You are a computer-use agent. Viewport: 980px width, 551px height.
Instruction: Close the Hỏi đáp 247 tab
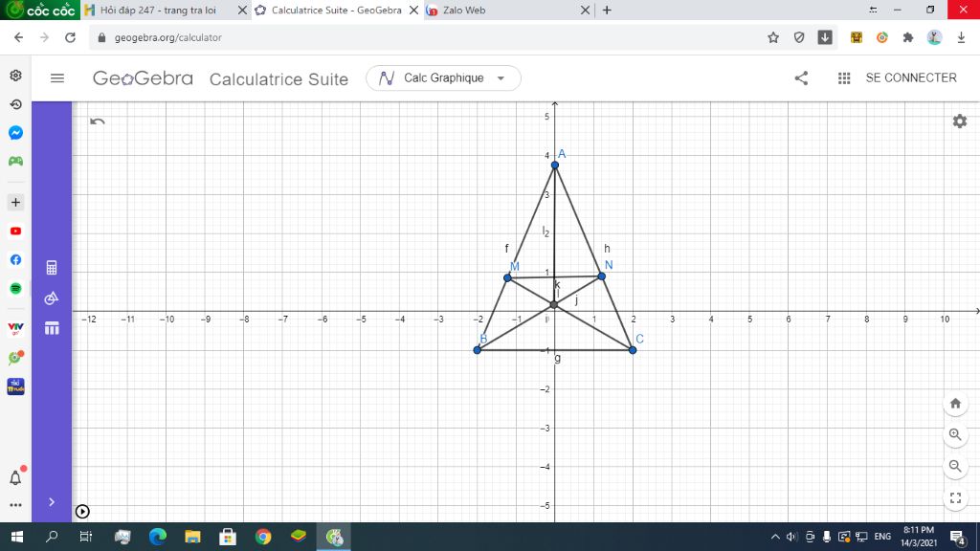242,10
